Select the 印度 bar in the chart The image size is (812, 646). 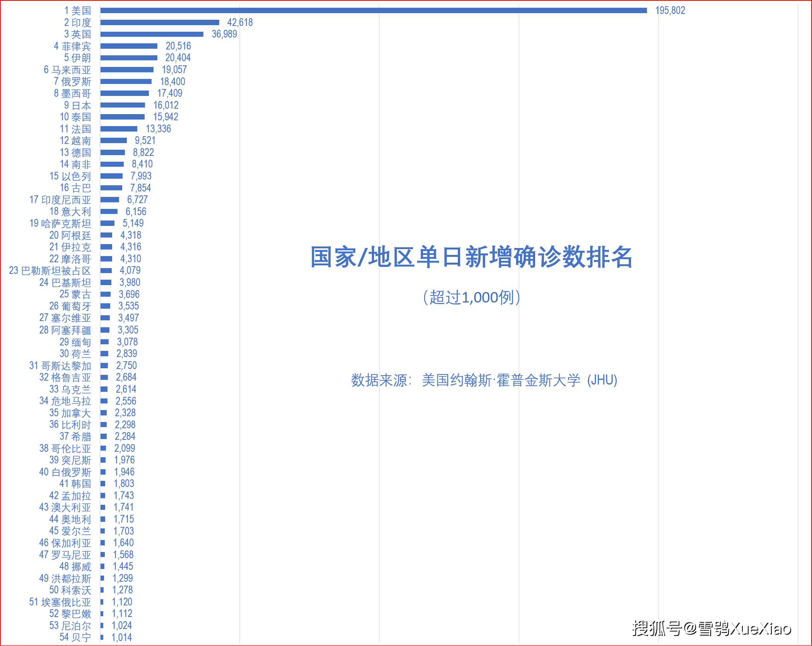coord(160,22)
